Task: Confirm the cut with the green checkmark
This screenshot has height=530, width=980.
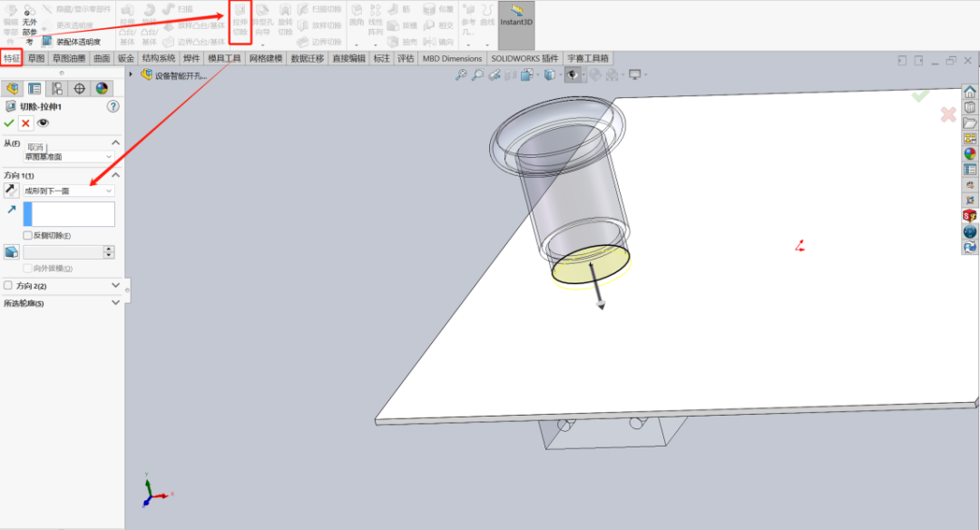Action: tap(9, 123)
